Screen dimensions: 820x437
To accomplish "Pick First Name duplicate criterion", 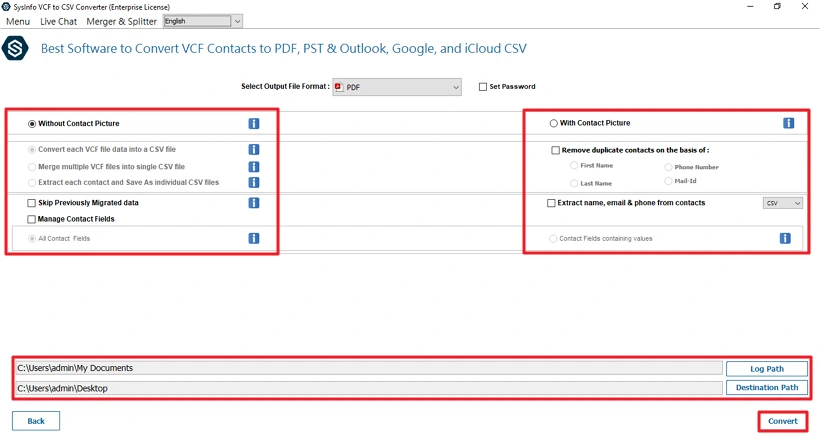I will click(x=574, y=165).
